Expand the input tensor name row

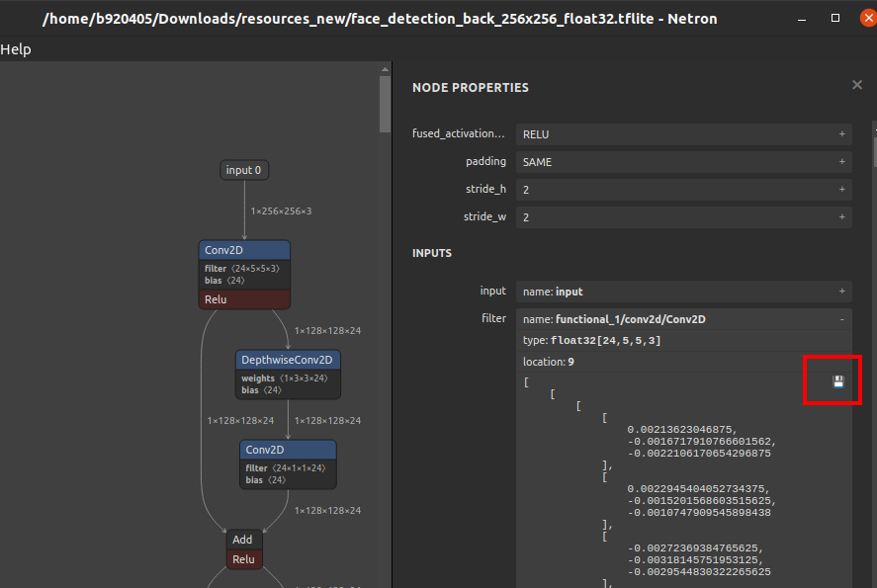pos(839,291)
